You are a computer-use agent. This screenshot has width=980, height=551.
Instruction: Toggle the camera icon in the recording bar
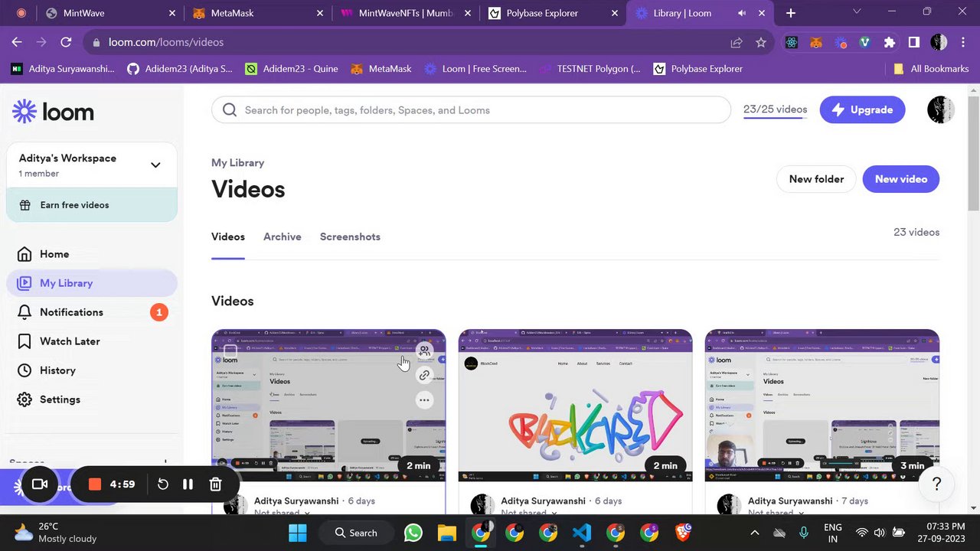tap(40, 484)
